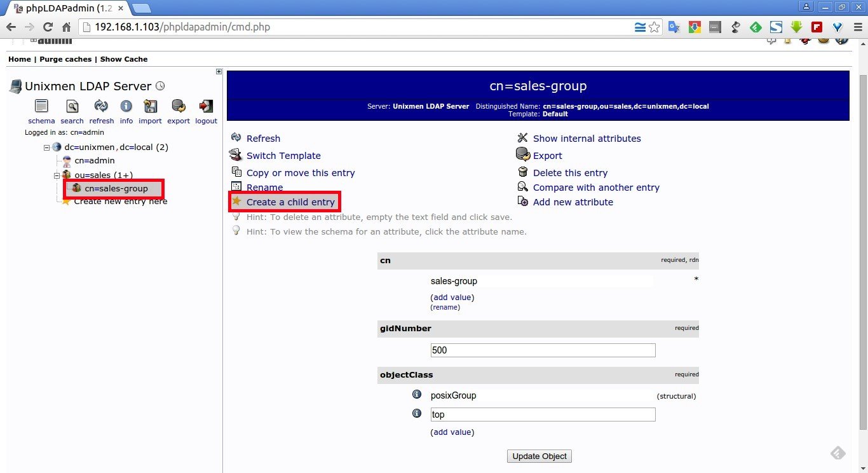Click the Delete this entry link
The height and width of the screenshot is (473, 868).
tap(571, 173)
